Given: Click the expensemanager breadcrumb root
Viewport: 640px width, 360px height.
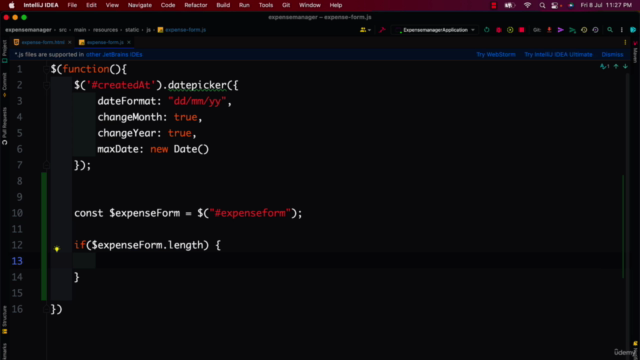Looking at the screenshot, I should click(28, 30).
